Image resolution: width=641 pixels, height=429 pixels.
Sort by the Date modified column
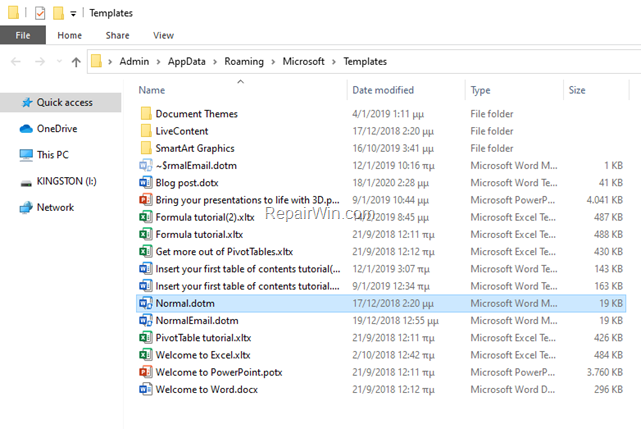tap(383, 90)
